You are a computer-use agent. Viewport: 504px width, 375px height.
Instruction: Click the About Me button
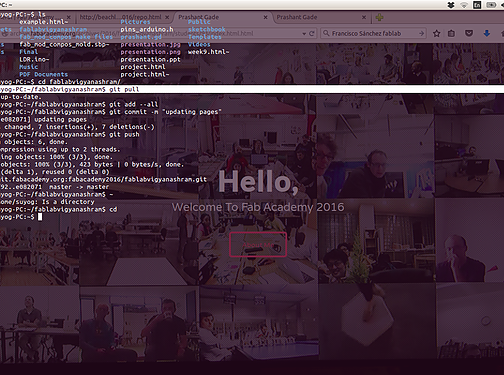click(x=258, y=245)
